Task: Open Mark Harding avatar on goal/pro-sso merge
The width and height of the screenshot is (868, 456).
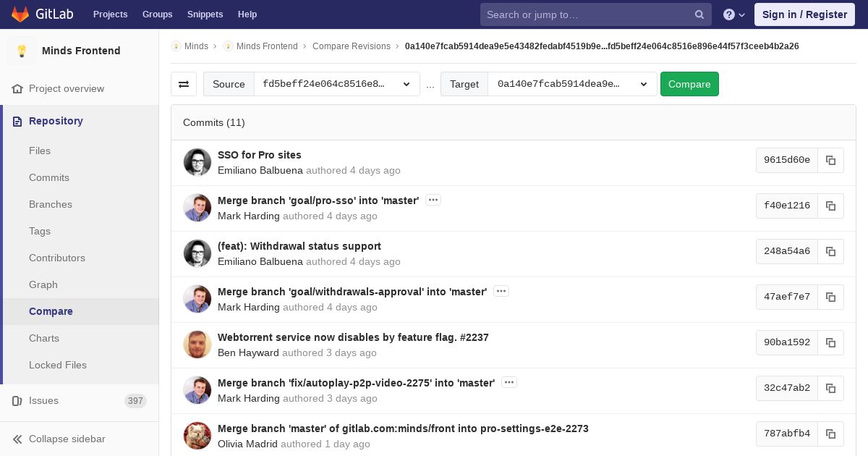Action: pos(197,208)
